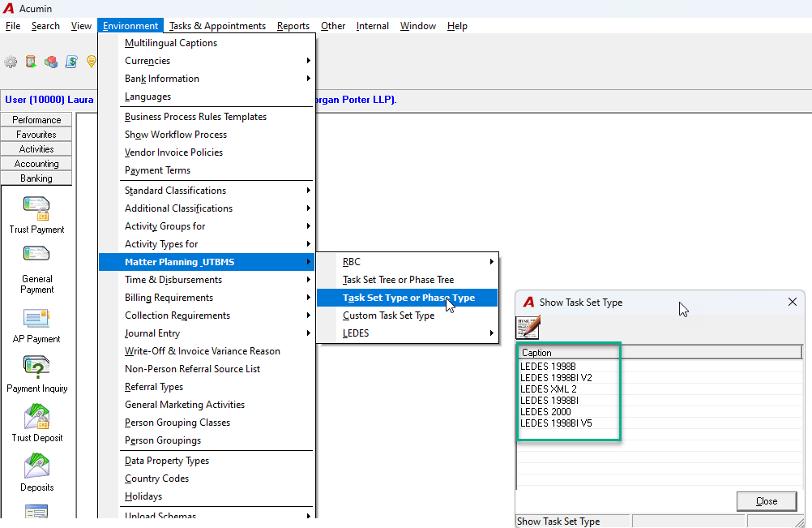Image resolution: width=812 pixels, height=528 pixels.
Task: Click the colored cubes toolbar icon
Action: click(51, 62)
